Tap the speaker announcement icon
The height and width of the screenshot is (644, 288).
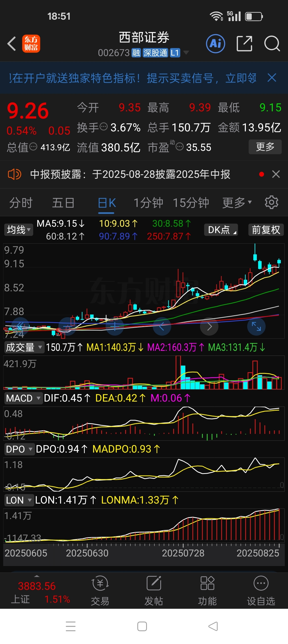14,174
